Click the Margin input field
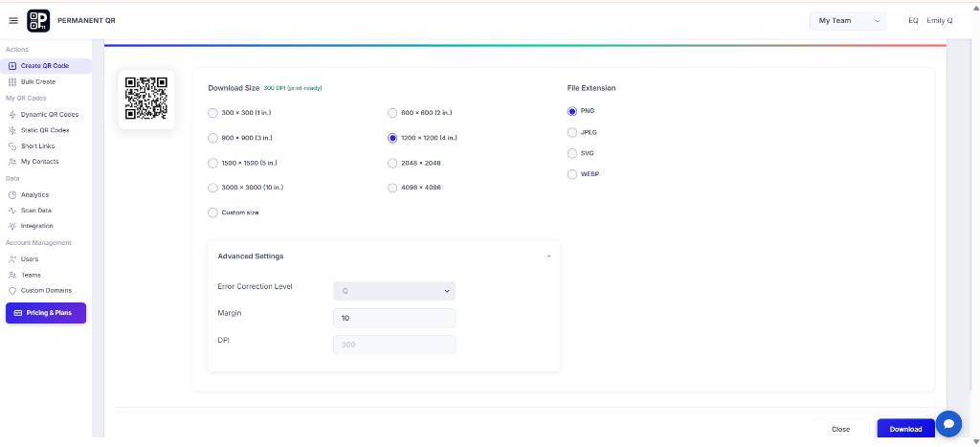This screenshot has height=447, width=980. click(x=394, y=318)
